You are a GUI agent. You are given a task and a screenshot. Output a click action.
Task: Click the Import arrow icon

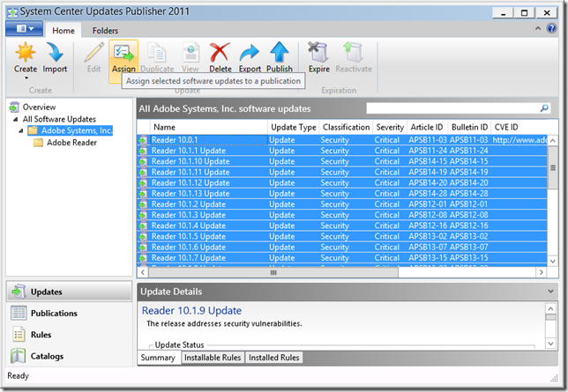coord(55,53)
